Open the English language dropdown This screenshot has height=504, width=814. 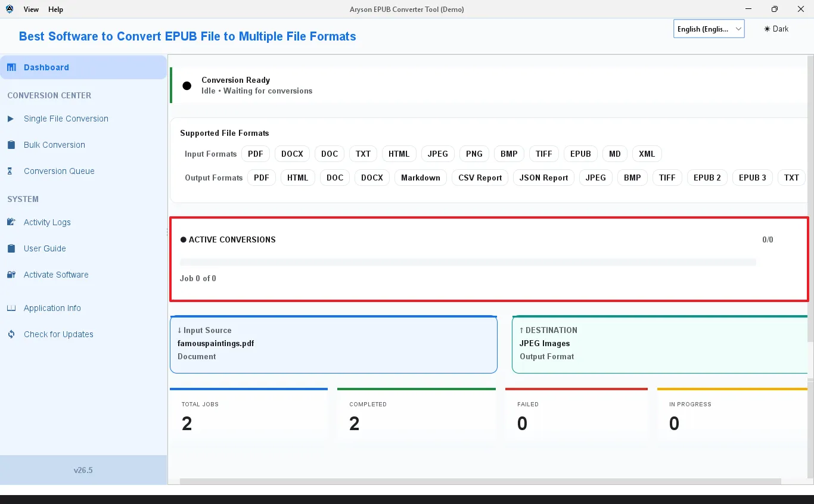point(709,29)
